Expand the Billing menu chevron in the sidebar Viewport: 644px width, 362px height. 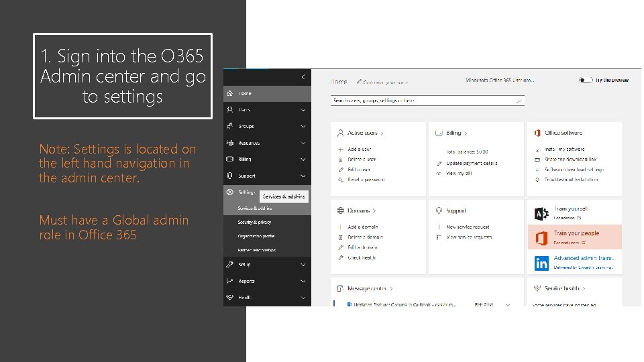point(303,160)
